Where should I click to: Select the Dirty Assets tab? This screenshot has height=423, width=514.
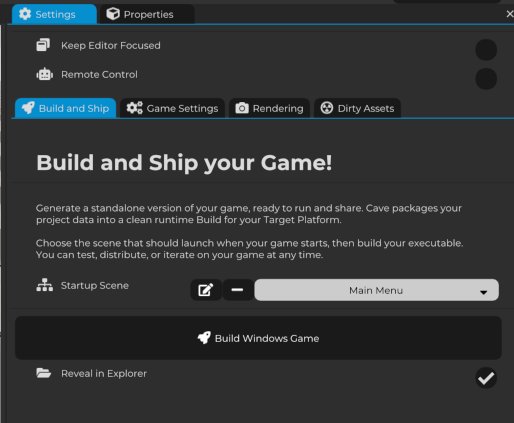[x=357, y=108]
